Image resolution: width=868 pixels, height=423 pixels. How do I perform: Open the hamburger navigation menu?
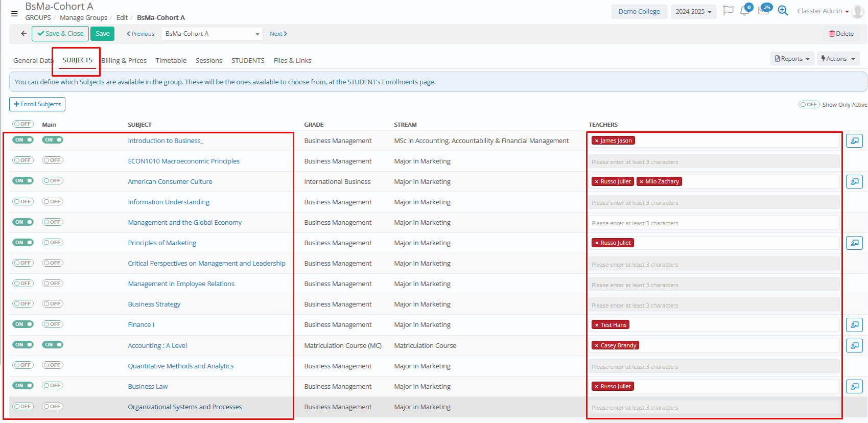(14, 14)
